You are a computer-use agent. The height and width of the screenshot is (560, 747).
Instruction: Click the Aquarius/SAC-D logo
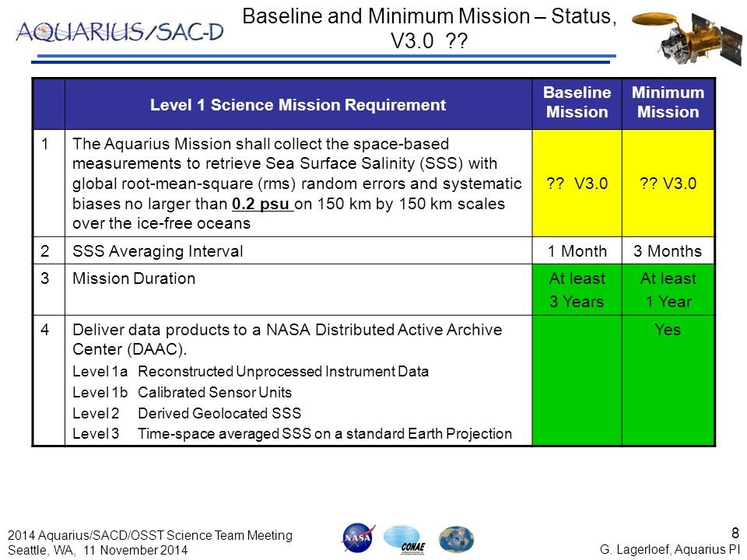[x=120, y=33]
